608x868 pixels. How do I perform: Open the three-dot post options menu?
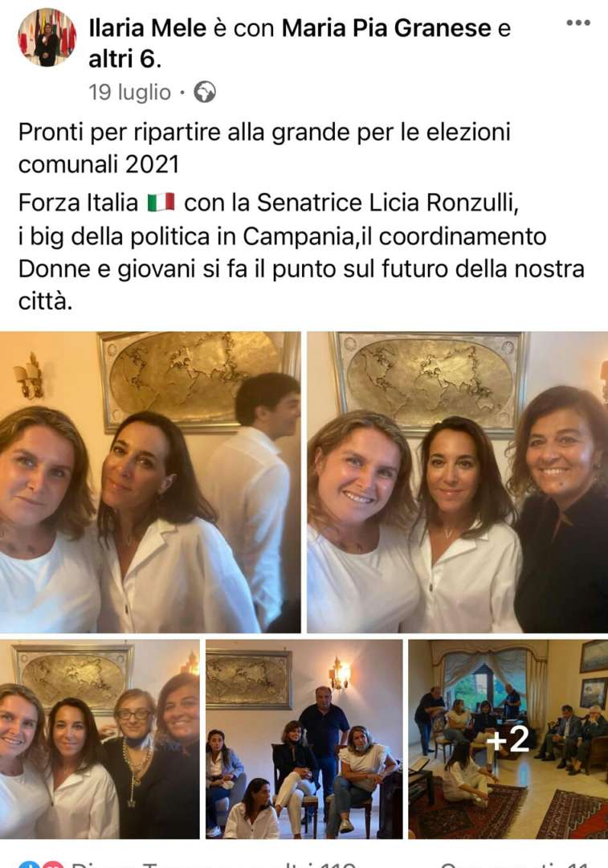click(x=578, y=23)
